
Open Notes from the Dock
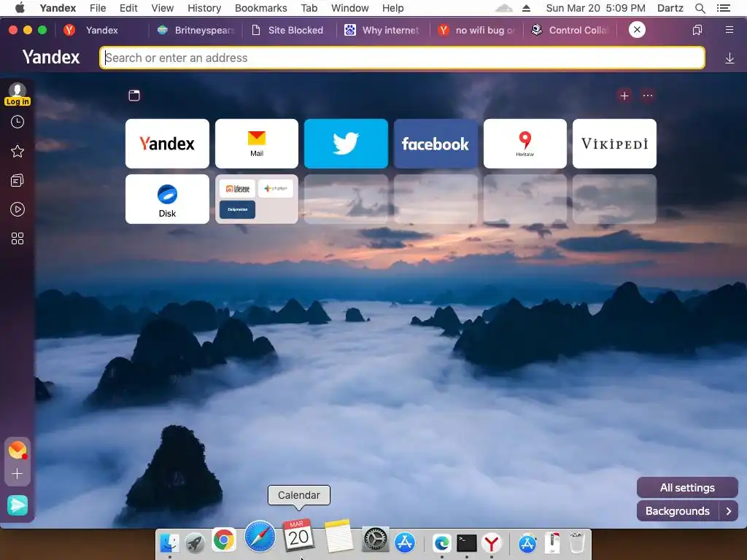(338, 536)
